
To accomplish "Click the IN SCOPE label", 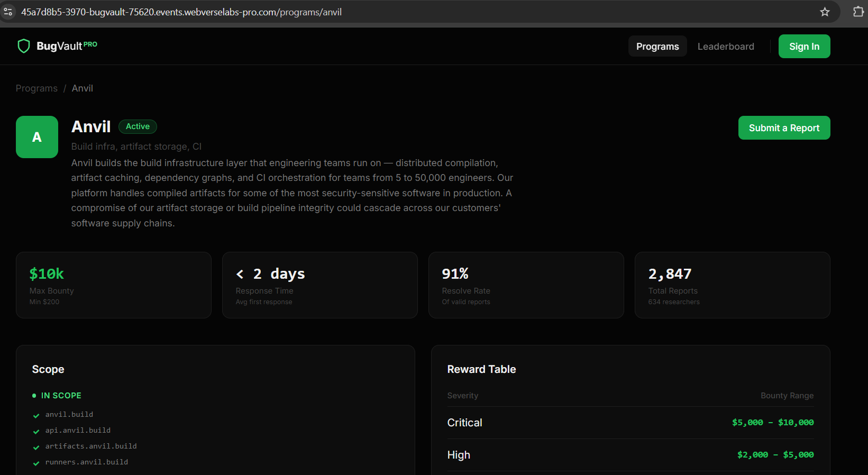I will pos(61,396).
